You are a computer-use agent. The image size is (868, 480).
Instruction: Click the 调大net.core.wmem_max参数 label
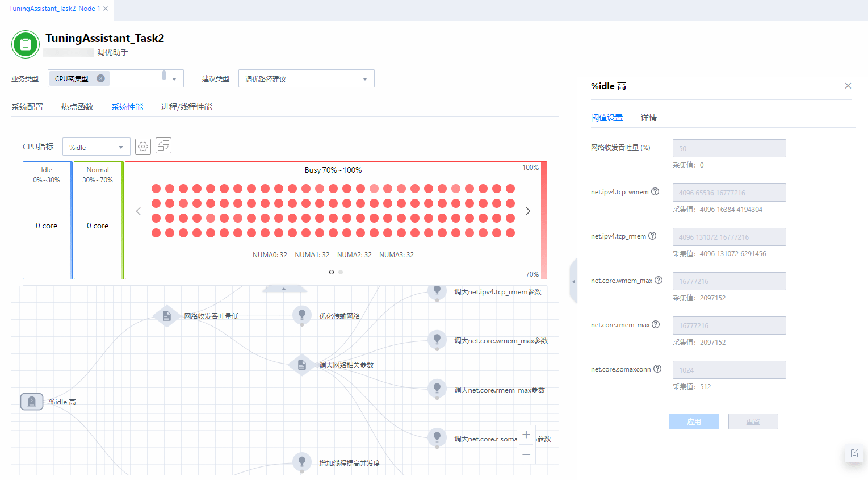501,340
